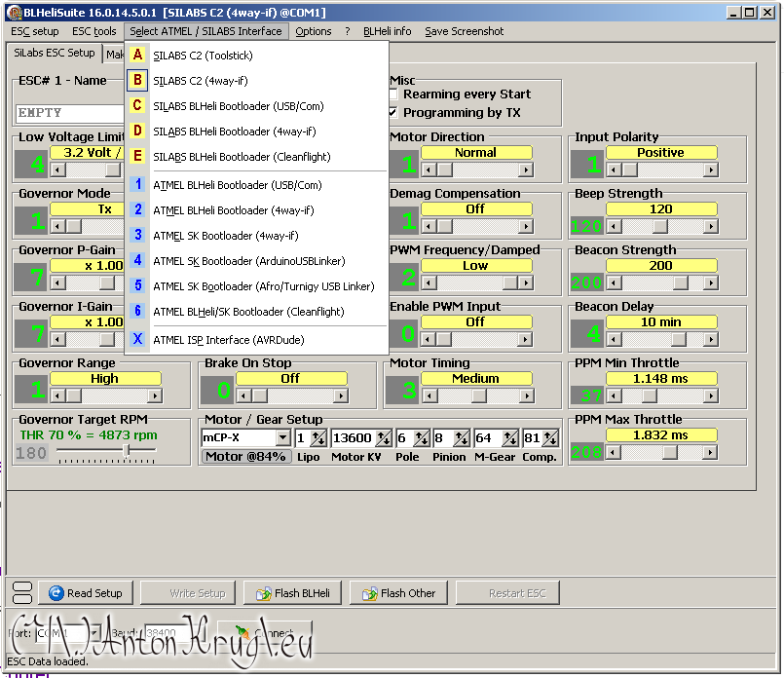Click the Beep Strength slider thumb

coord(660,227)
